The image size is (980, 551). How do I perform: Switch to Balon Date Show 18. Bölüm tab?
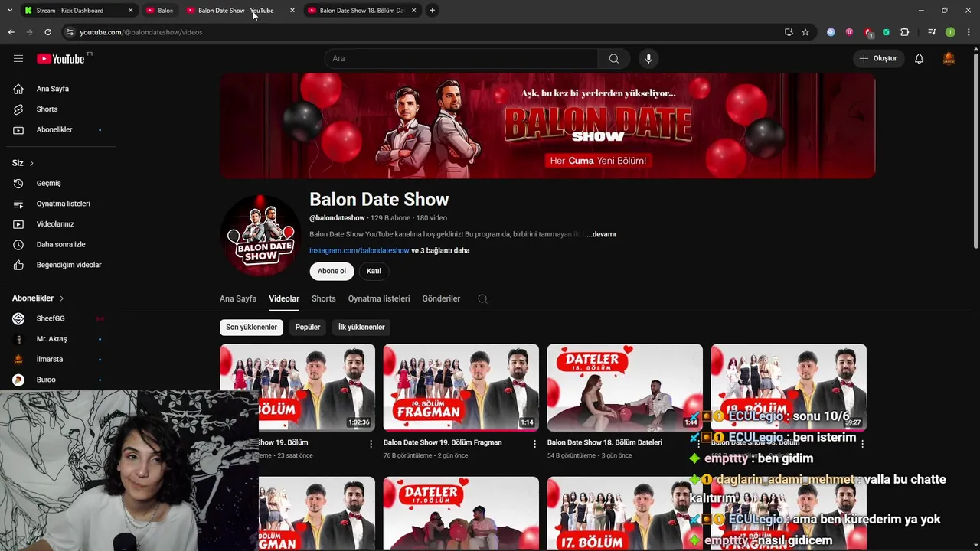(362, 10)
